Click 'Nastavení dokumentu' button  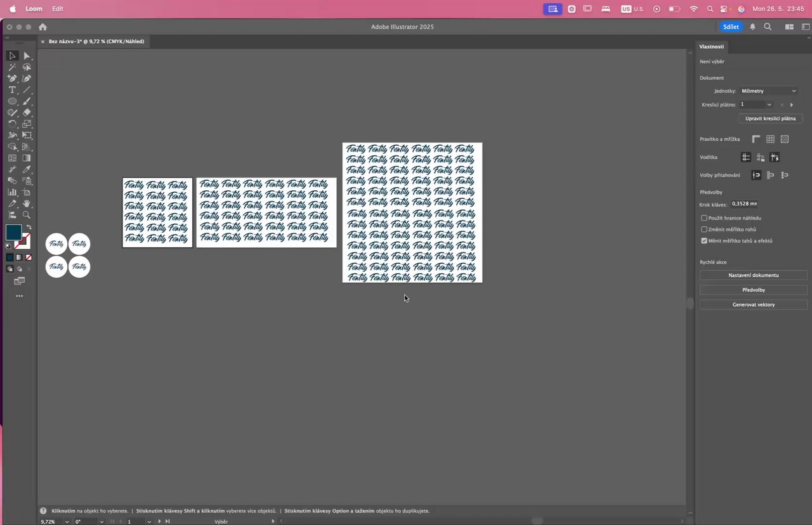point(754,275)
